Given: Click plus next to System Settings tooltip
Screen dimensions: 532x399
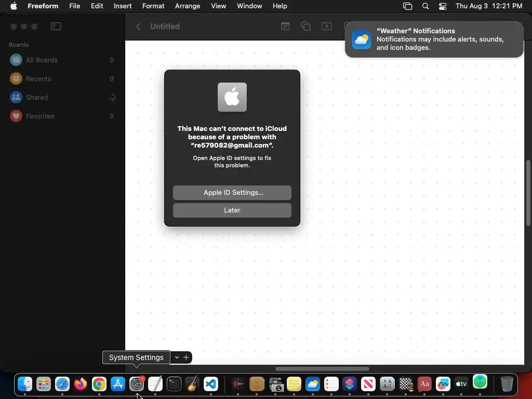Looking at the screenshot, I should (186, 357).
